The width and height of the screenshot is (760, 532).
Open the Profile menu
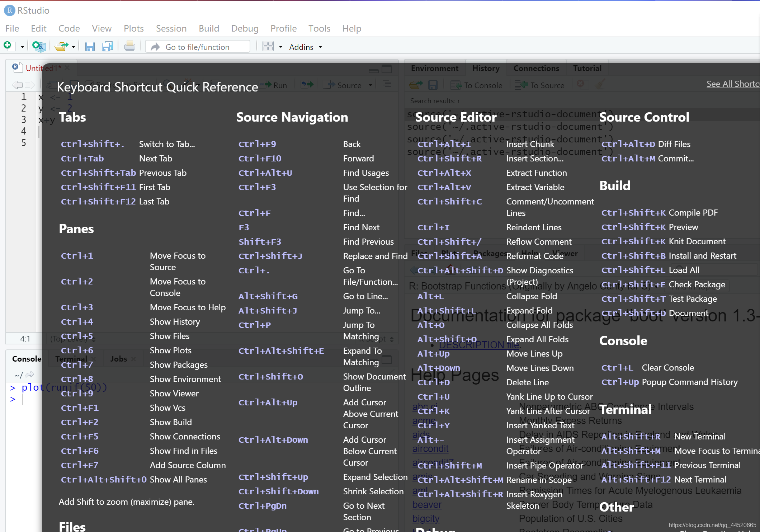[283, 28]
